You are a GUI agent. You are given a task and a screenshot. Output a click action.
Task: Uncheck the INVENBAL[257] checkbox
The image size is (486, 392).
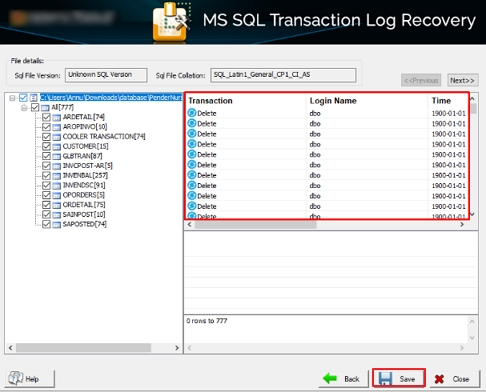tap(46, 175)
